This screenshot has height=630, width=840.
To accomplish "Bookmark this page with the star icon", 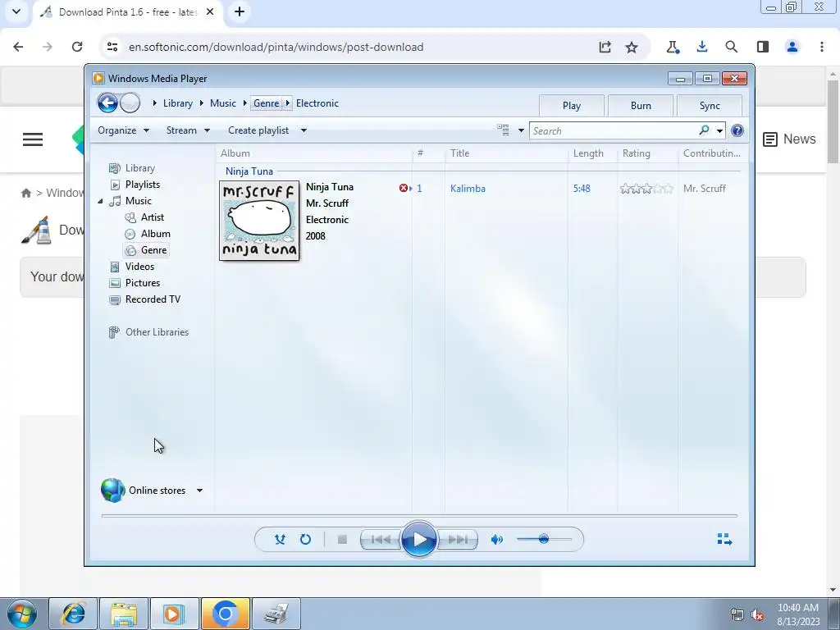I will click(x=632, y=47).
